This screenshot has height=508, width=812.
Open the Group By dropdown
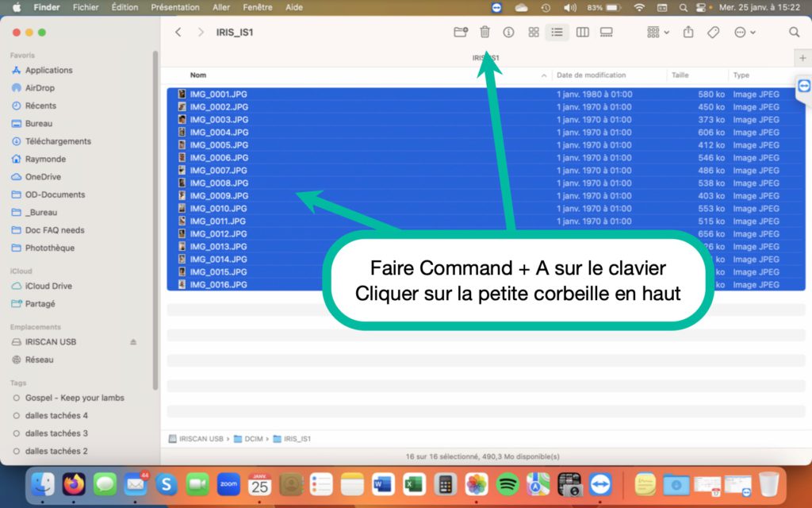coord(657,33)
